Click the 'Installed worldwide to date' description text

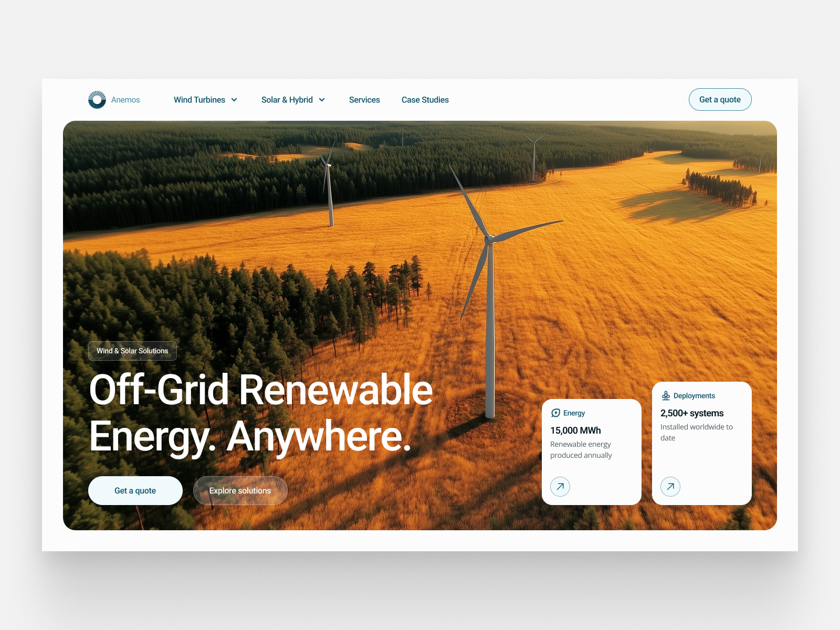coord(696,432)
